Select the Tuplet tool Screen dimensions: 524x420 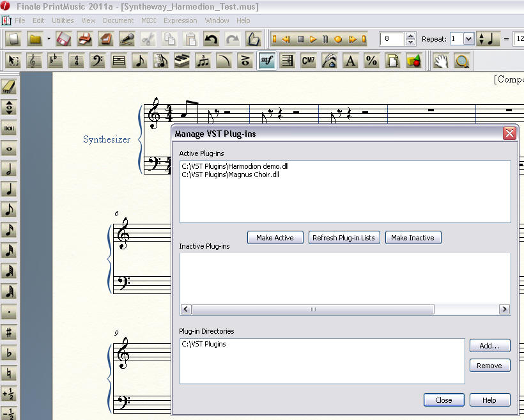[x=203, y=61]
